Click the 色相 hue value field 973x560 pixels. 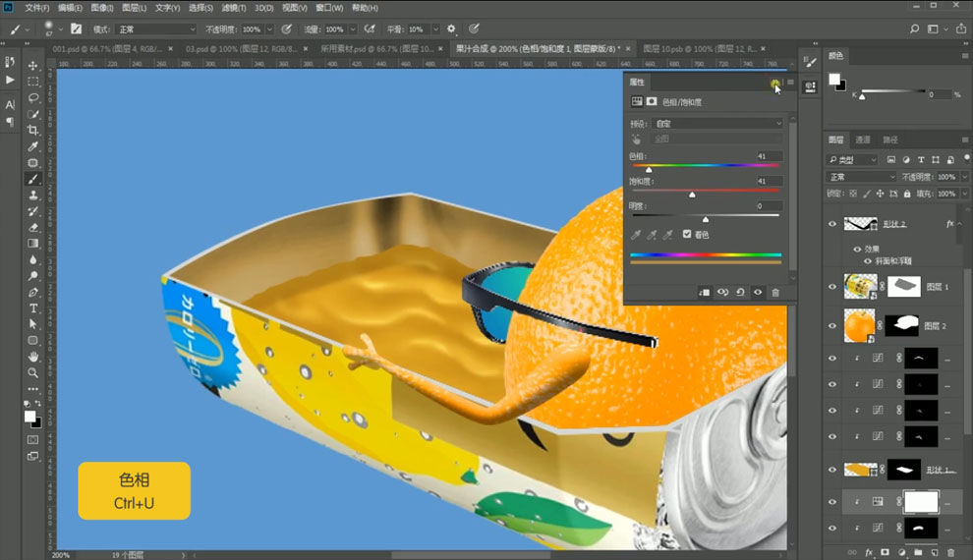pyautogui.click(x=769, y=156)
